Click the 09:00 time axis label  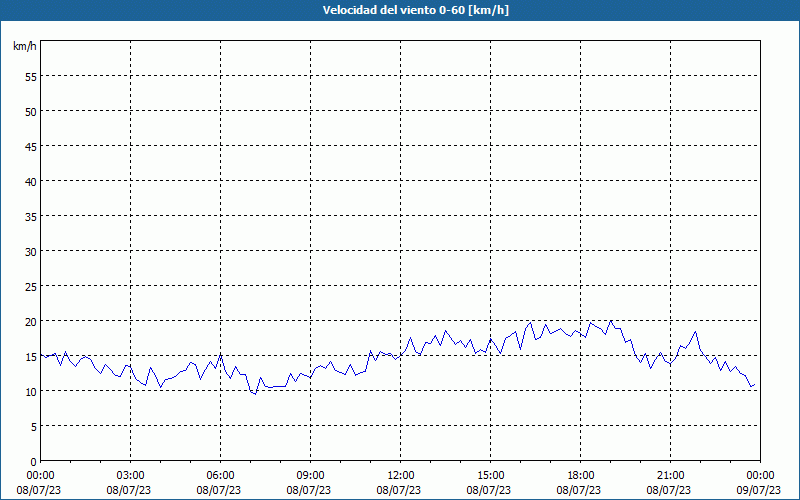coord(310,476)
